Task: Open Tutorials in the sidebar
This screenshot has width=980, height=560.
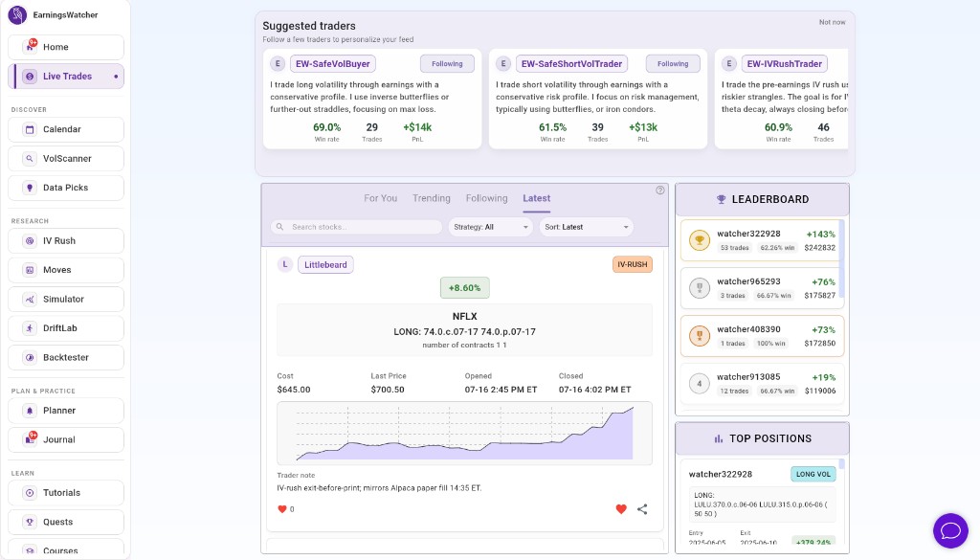Action: tap(66, 492)
